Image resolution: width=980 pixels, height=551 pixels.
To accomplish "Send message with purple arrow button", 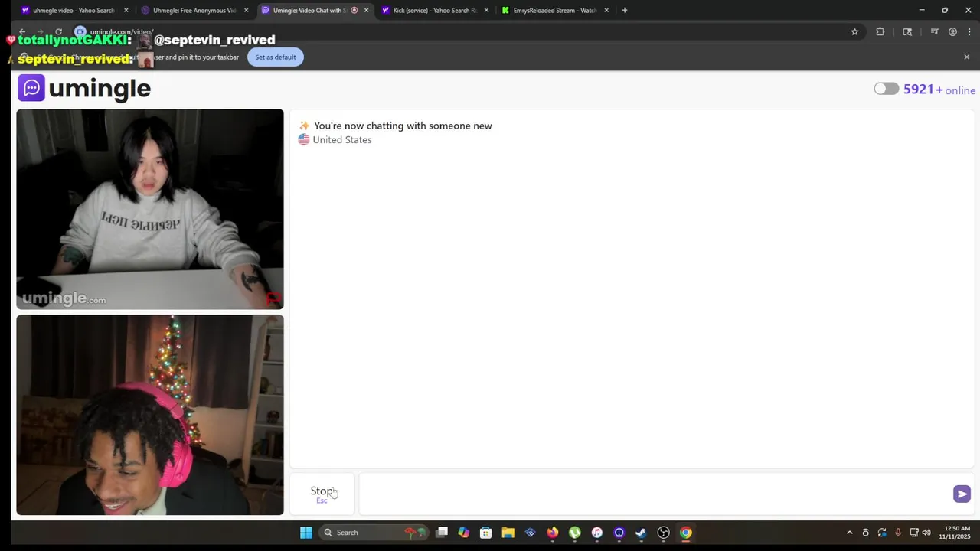I will 962,494.
